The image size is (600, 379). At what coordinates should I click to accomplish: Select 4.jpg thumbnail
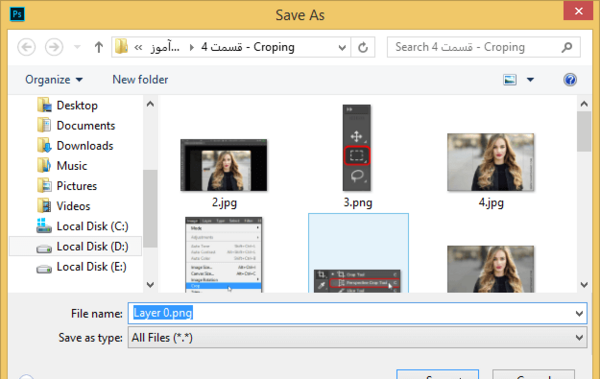pyautogui.click(x=491, y=162)
